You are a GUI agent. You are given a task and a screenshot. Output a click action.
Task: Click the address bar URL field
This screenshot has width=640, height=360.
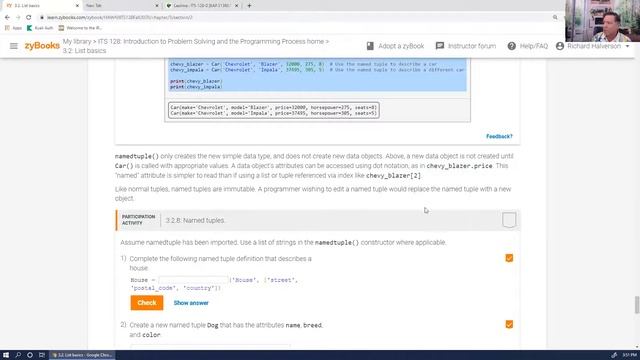tap(298, 18)
